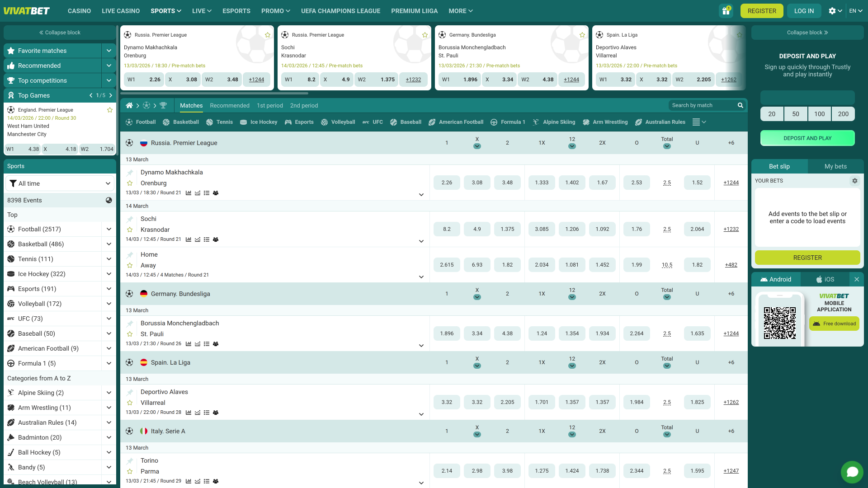Favorite the Dynamo Makhachkala vs Orenburg match star
This screenshot has width=868, height=488.
tap(130, 183)
